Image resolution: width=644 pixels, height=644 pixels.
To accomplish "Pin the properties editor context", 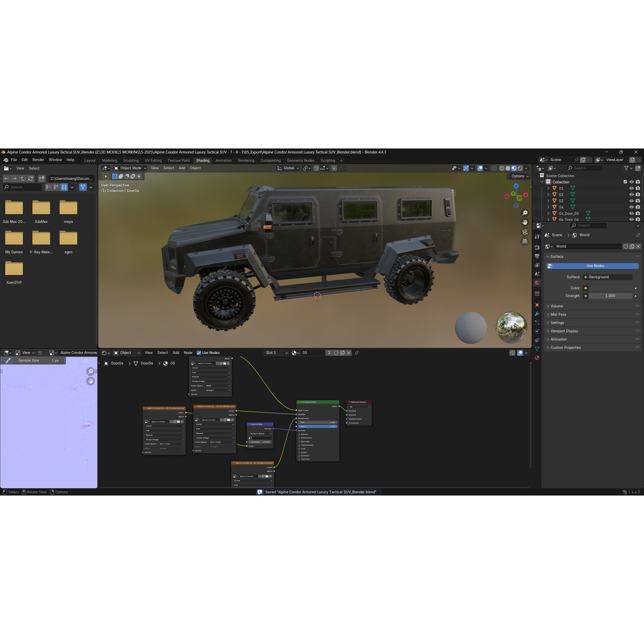I will tap(637, 236).
